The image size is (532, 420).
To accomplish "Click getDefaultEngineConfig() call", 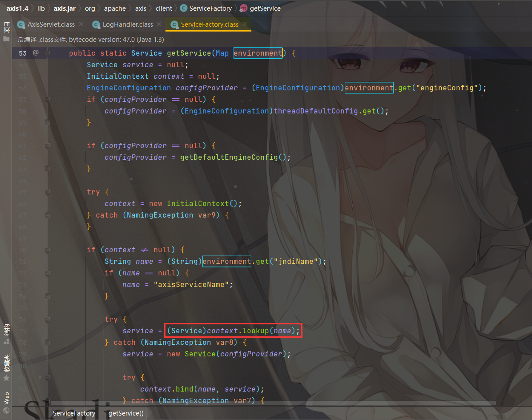I will [x=233, y=157].
